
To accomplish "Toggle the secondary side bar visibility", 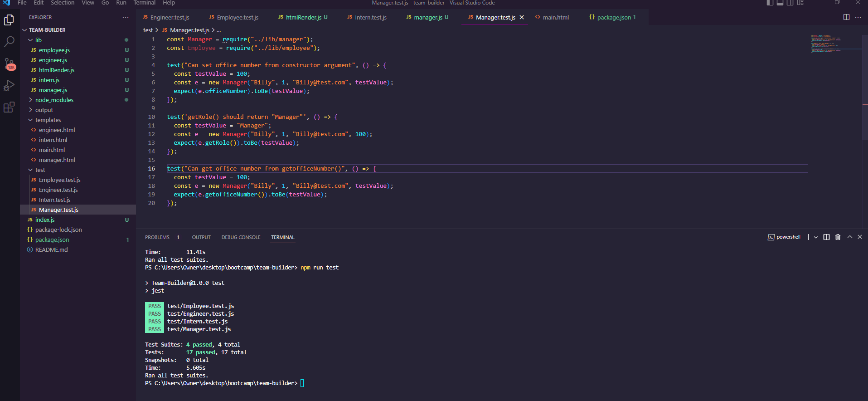I will [790, 3].
